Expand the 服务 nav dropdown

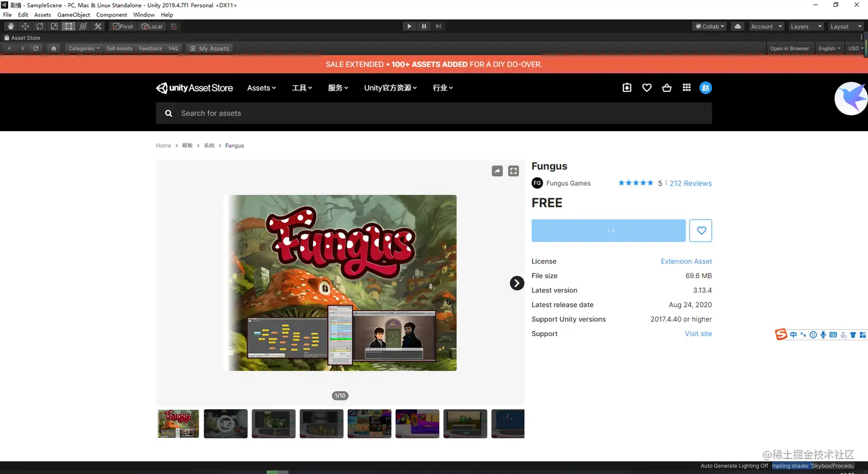(x=338, y=88)
